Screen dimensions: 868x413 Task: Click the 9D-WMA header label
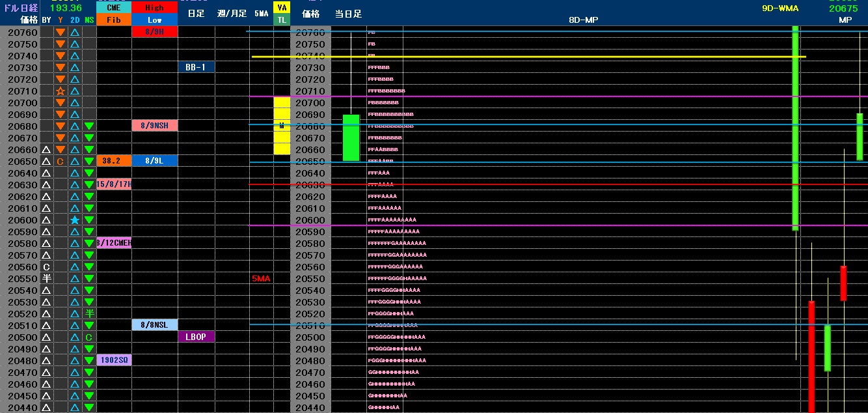(780, 8)
